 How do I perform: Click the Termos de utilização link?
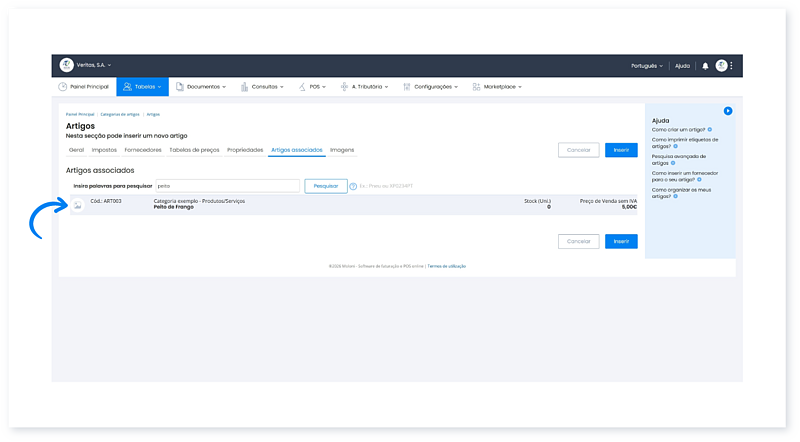click(447, 266)
